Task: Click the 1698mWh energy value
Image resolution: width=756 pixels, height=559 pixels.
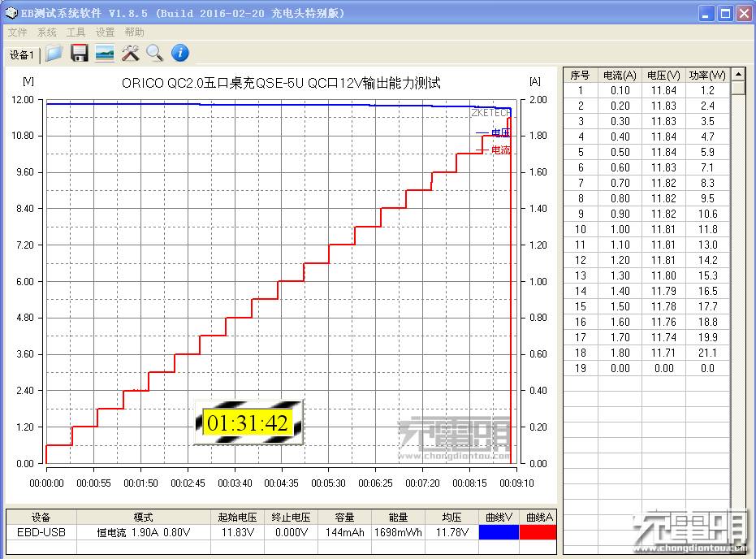Action: point(398,532)
